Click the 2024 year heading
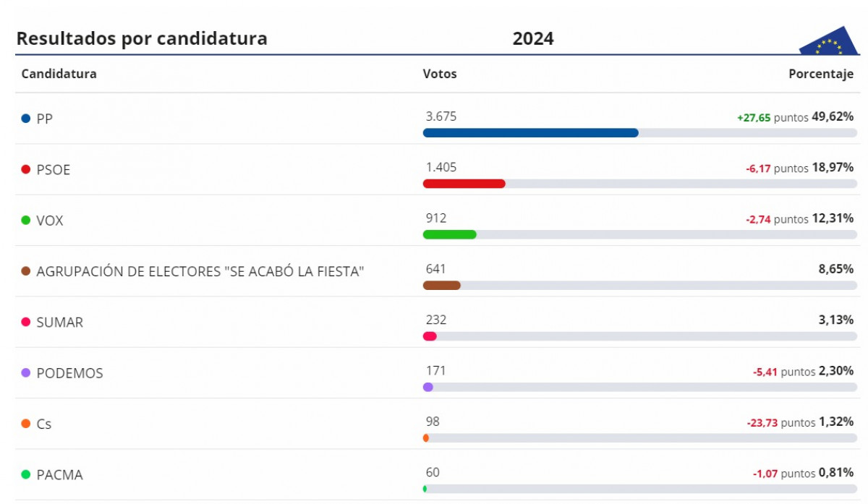Screen dimensions: 868x504 click(533, 39)
